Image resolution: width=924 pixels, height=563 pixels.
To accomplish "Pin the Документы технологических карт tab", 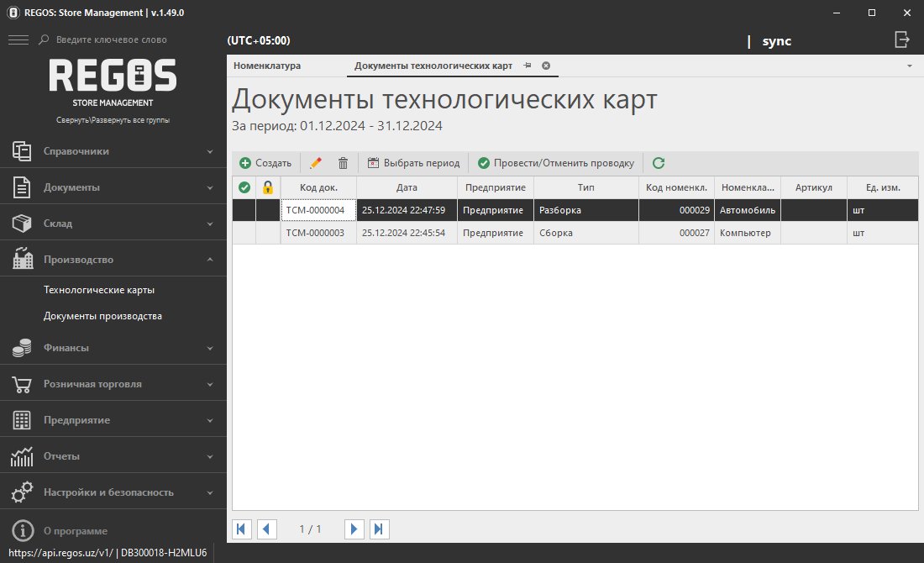I will [527, 66].
